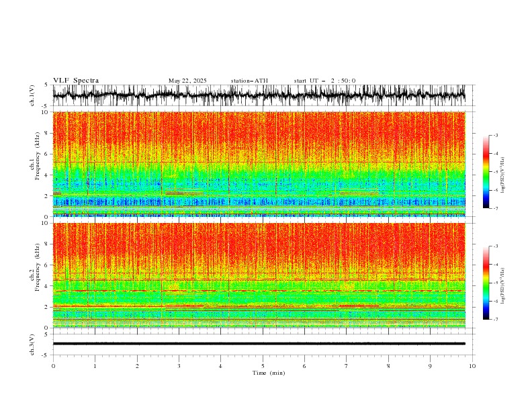Click the ch.1 "Frequency (kHz)" axis label
Viewport: 532px width, 411px height.
point(38,156)
